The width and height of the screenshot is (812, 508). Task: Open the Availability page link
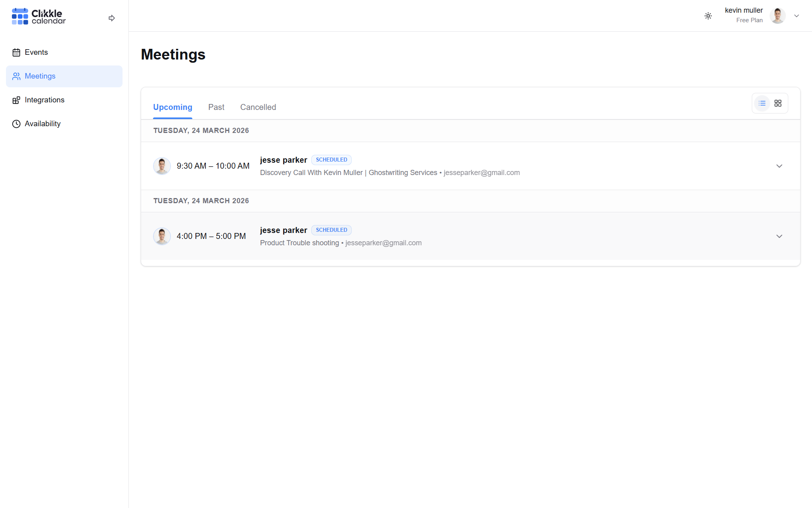(42, 124)
